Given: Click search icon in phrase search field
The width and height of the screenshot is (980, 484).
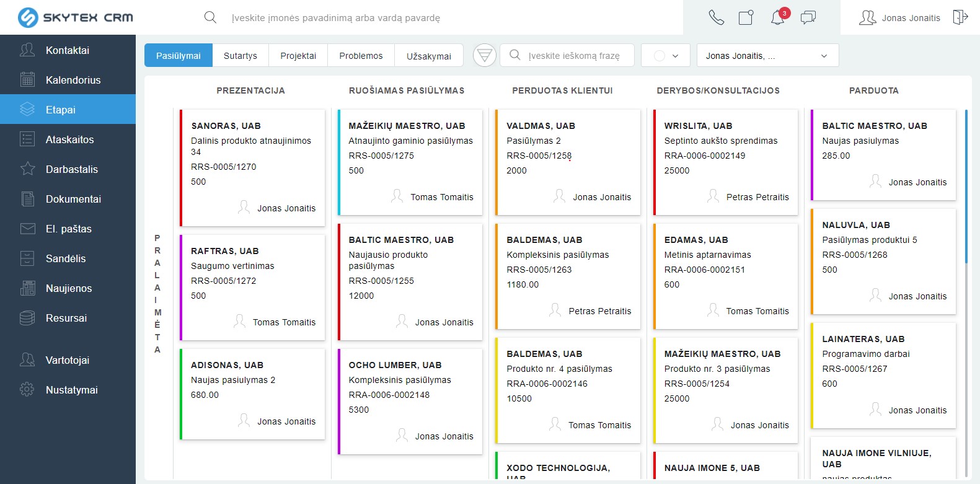Looking at the screenshot, I should coord(514,55).
